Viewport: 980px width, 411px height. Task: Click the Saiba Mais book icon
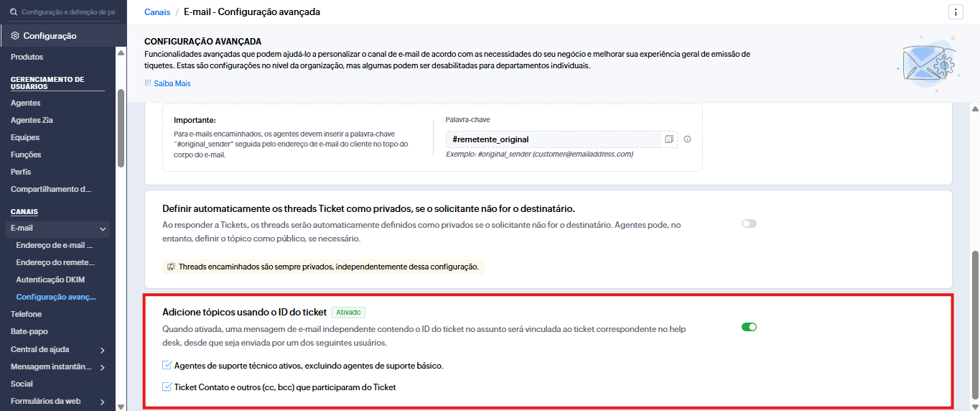click(x=148, y=83)
